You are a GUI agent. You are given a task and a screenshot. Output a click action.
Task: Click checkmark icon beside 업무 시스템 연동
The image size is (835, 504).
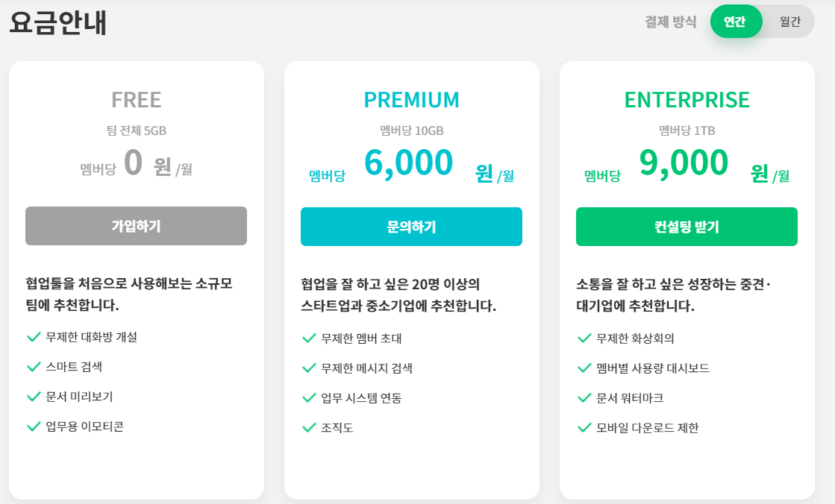[309, 398]
